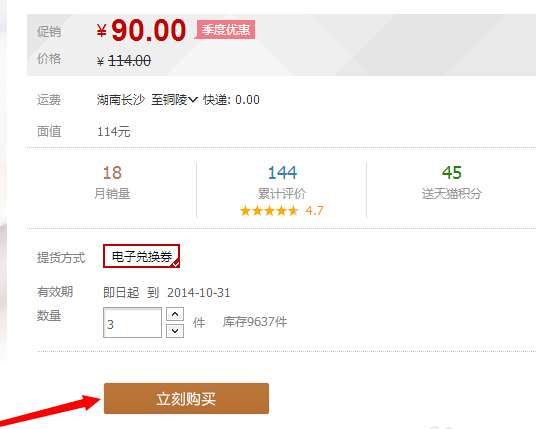Click the 立刻购买 buy now button
Screen dimensions: 536x429
pyautogui.click(x=186, y=398)
